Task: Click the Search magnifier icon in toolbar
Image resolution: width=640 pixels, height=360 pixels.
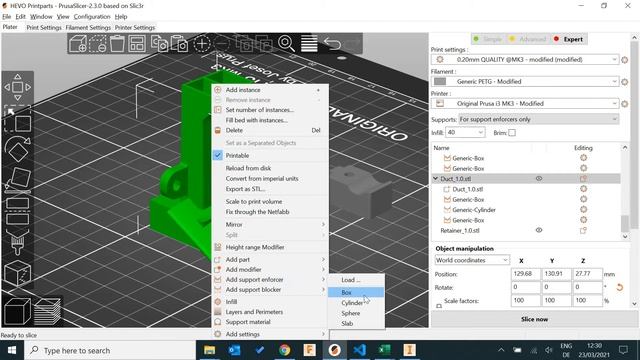Action: pos(286,43)
